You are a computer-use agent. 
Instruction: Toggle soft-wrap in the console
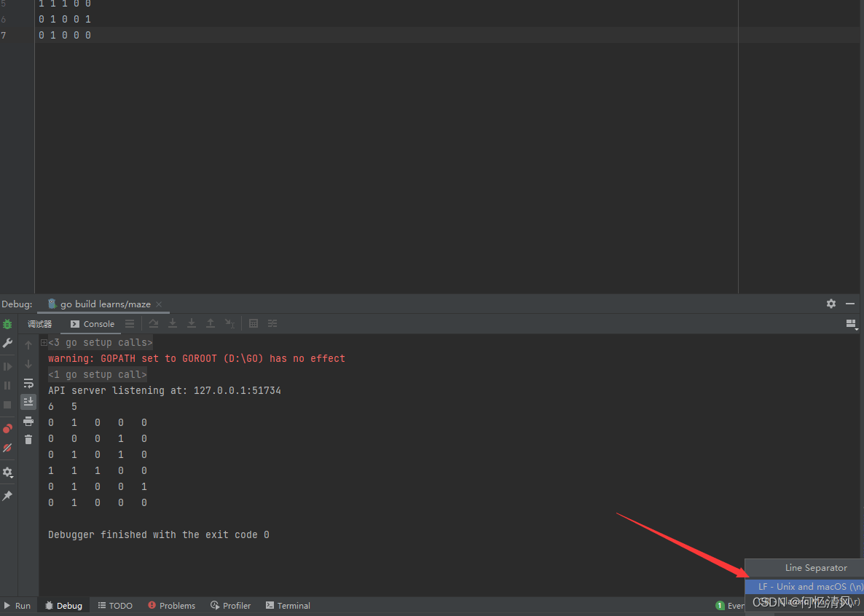click(x=28, y=383)
